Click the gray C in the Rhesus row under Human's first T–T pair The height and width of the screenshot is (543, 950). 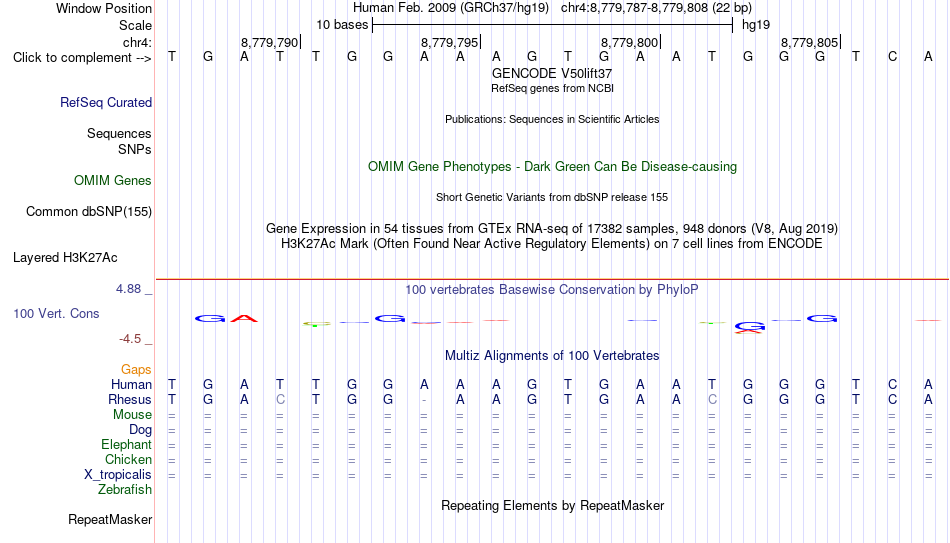280,400
